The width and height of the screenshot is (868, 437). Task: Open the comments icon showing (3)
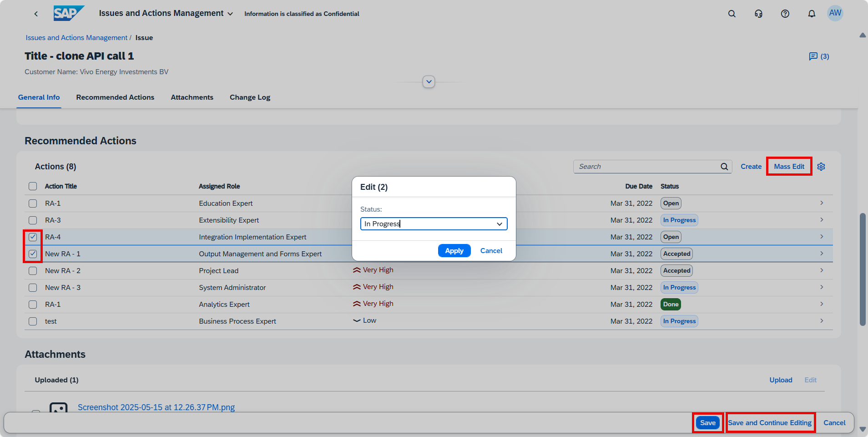[x=818, y=56]
